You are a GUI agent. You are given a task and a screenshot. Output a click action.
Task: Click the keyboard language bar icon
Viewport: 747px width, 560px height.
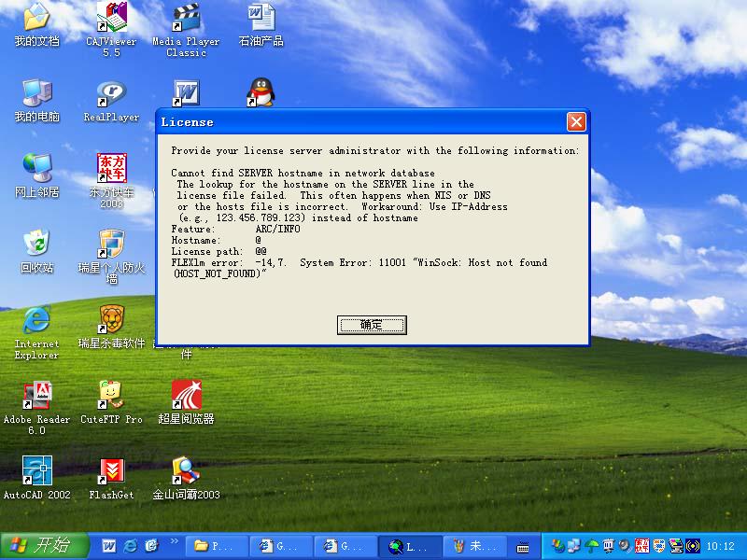523,547
